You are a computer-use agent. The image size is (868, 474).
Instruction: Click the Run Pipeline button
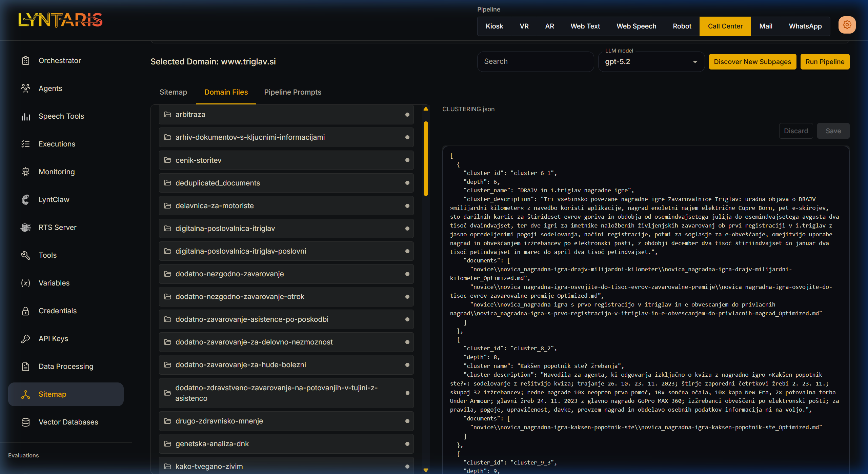pyautogui.click(x=825, y=62)
